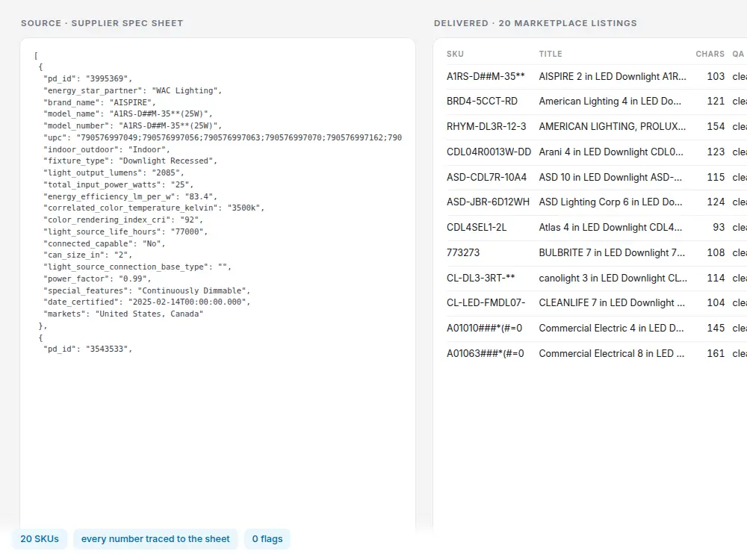747x560 pixels.
Task: Click the "energy_efficiency_lm_per_w": "83.4" line
Action: 130,196
